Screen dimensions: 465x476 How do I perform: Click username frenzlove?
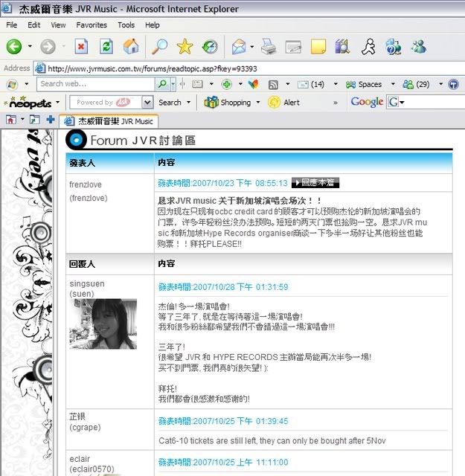point(86,184)
